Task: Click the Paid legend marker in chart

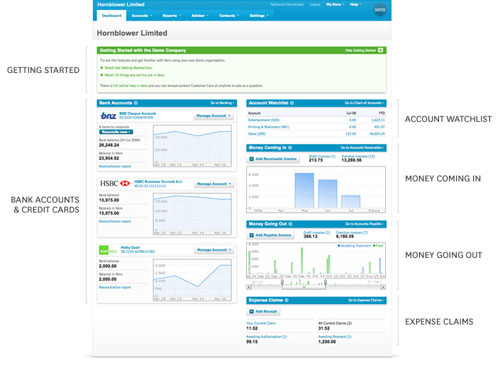Action: coord(374,246)
